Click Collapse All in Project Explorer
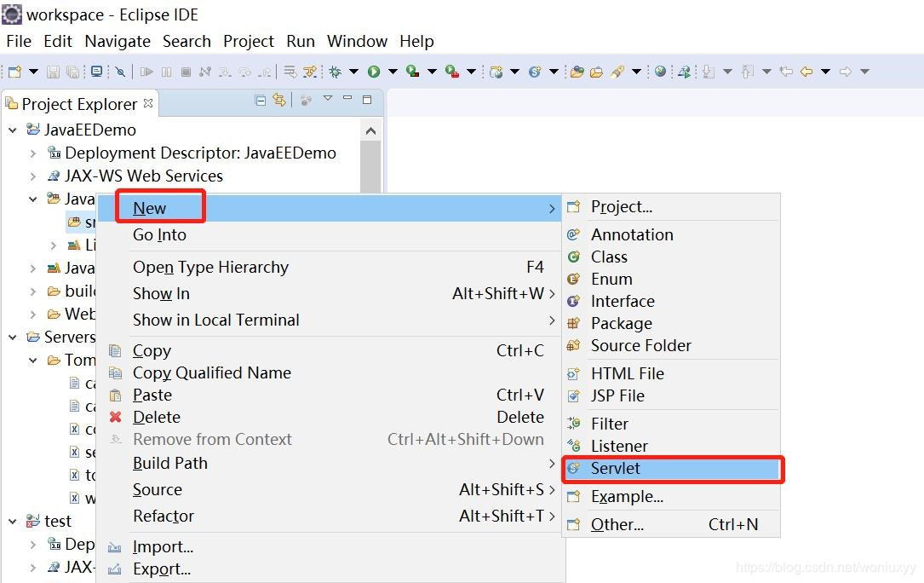 pyautogui.click(x=260, y=101)
